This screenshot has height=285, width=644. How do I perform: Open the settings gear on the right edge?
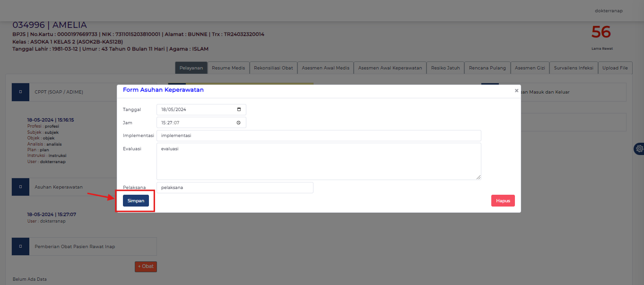point(639,148)
